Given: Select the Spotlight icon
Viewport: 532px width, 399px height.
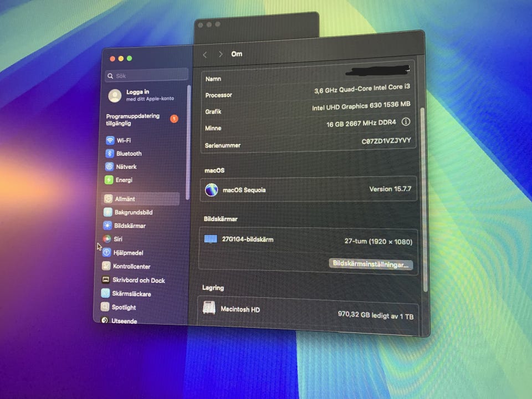Looking at the screenshot, I should pyautogui.click(x=105, y=307).
